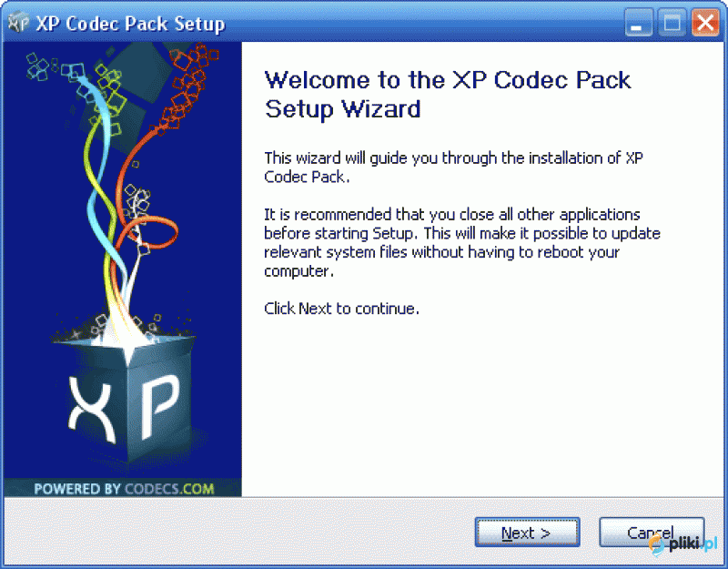Image resolution: width=728 pixels, height=569 pixels.
Task: Close the XP Codec Pack Setup window
Action: click(x=705, y=22)
